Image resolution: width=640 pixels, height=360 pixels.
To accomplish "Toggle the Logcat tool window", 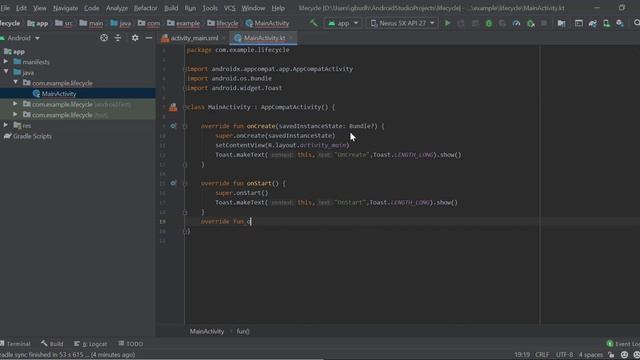I will click(x=91, y=344).
